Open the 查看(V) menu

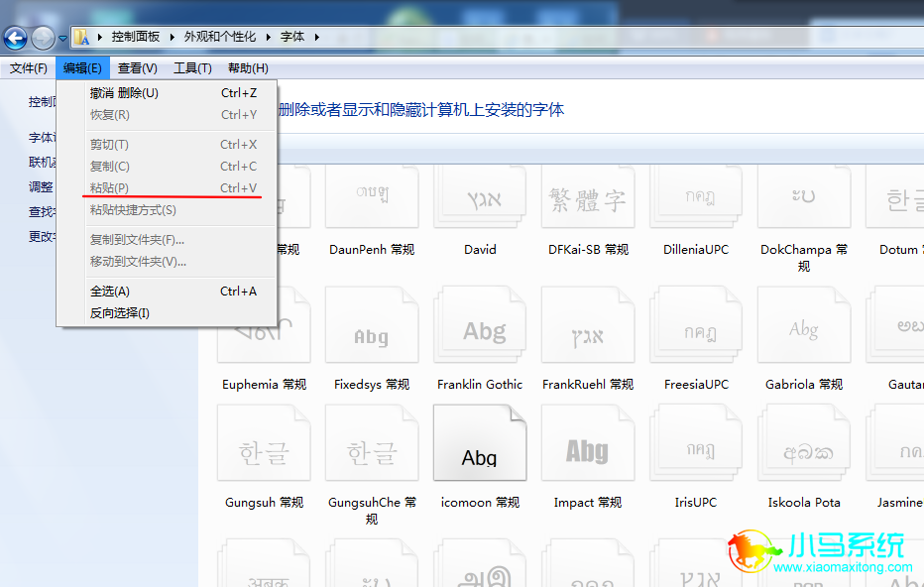tap(137, 68)
